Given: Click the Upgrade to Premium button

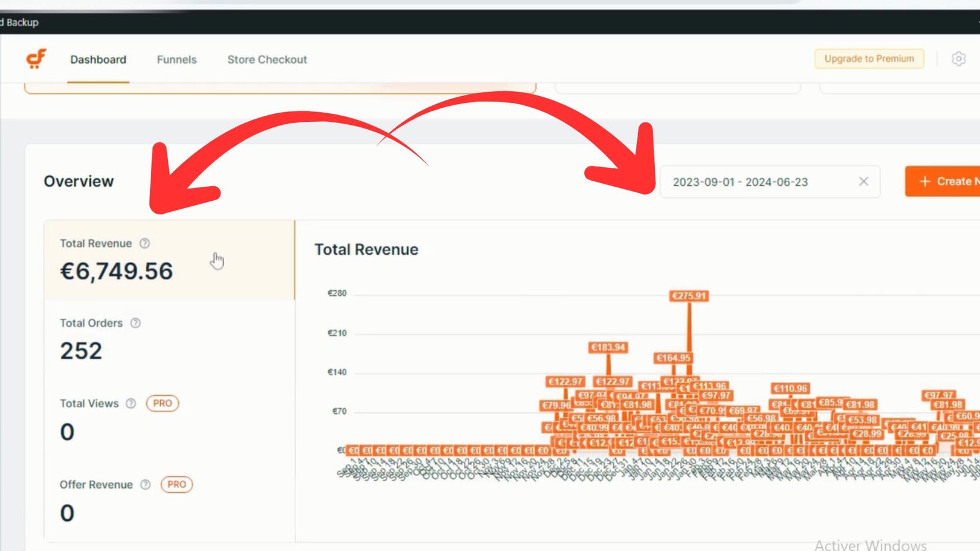Looking at the screenshot, I should point(869,59).
